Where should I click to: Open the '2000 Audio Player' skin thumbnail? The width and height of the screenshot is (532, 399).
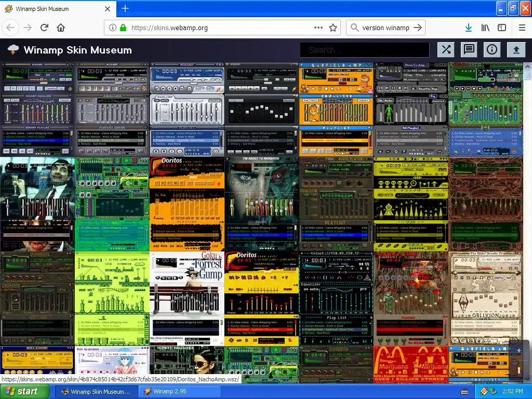tap(336, 204)
